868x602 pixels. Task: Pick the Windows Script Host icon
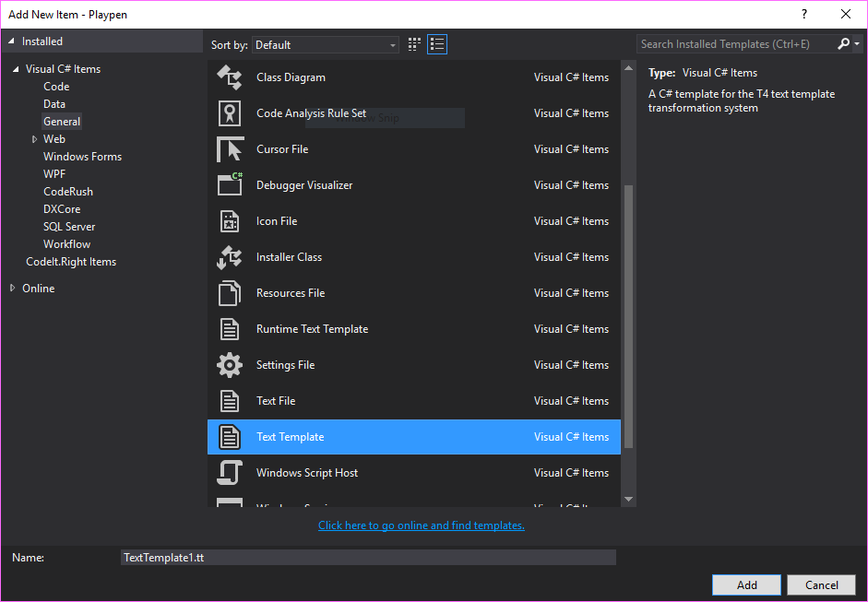click(x=229, y=473)
